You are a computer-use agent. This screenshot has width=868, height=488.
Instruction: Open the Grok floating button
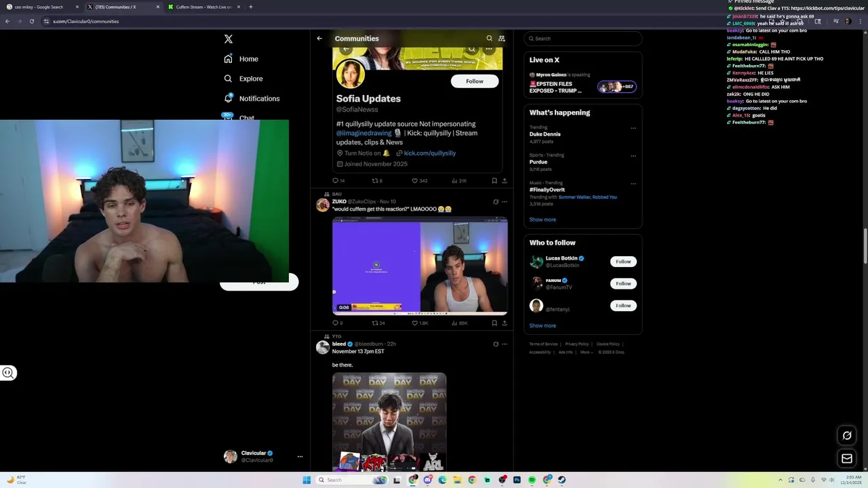(x=847, y=436)
